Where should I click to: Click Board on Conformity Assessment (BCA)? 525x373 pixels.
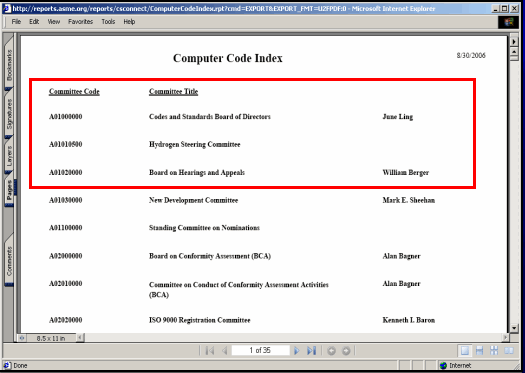210,256
